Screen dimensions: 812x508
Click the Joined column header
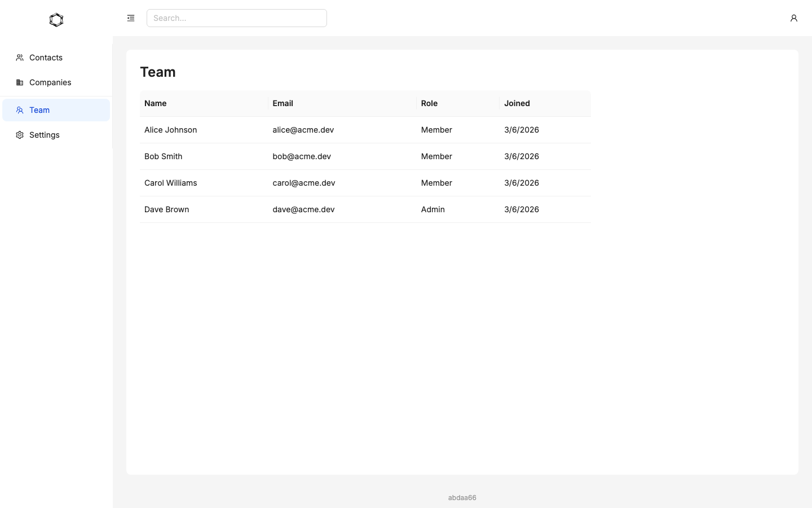[545, 103]
